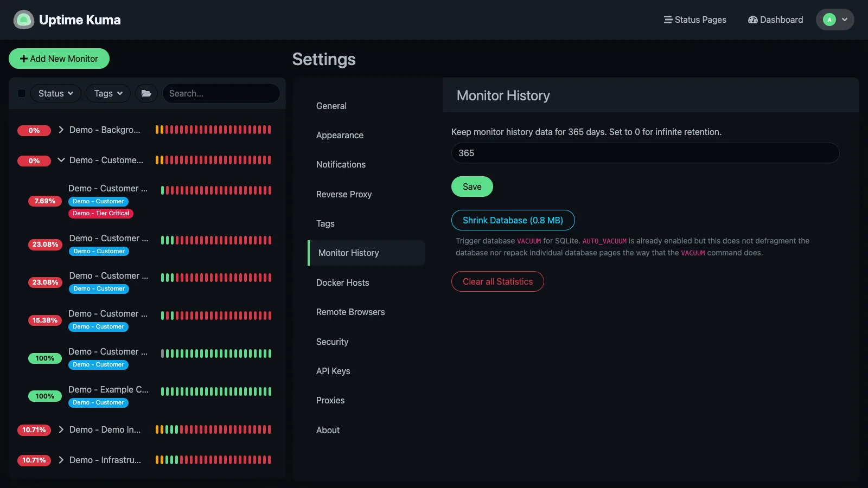Click heartbeat bar of Demo - Infrastru...
868x488 pixels.
213,460
